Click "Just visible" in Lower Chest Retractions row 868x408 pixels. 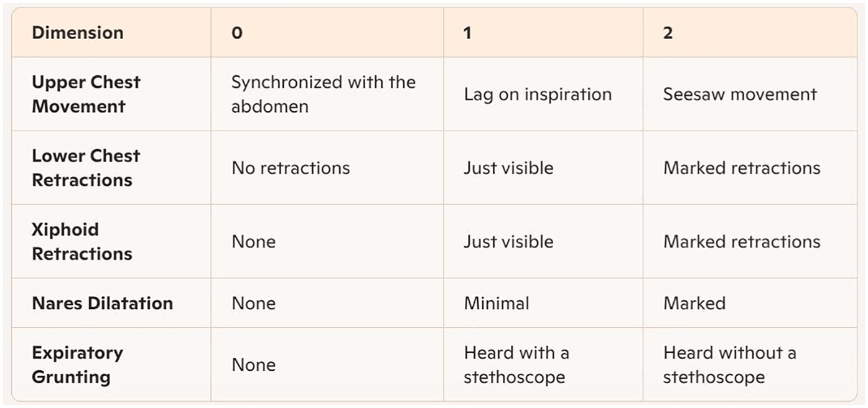pos(508,168)
